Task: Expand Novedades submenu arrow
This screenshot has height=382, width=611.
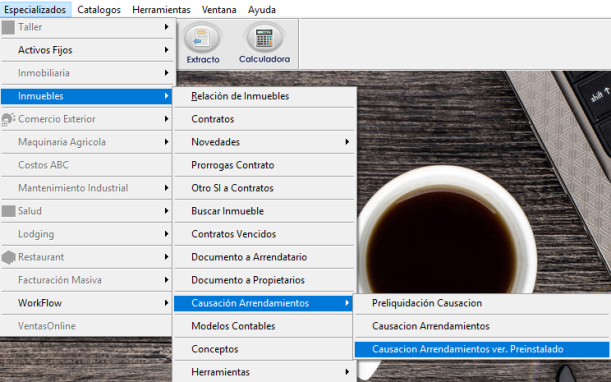Action: (x=347, y=142)
